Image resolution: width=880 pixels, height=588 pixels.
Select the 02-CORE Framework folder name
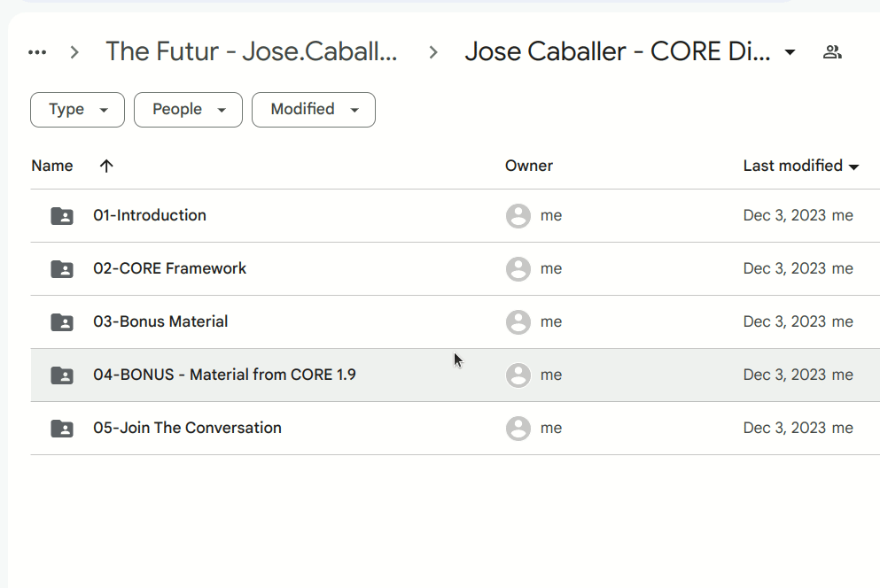(x=170, y=268)
